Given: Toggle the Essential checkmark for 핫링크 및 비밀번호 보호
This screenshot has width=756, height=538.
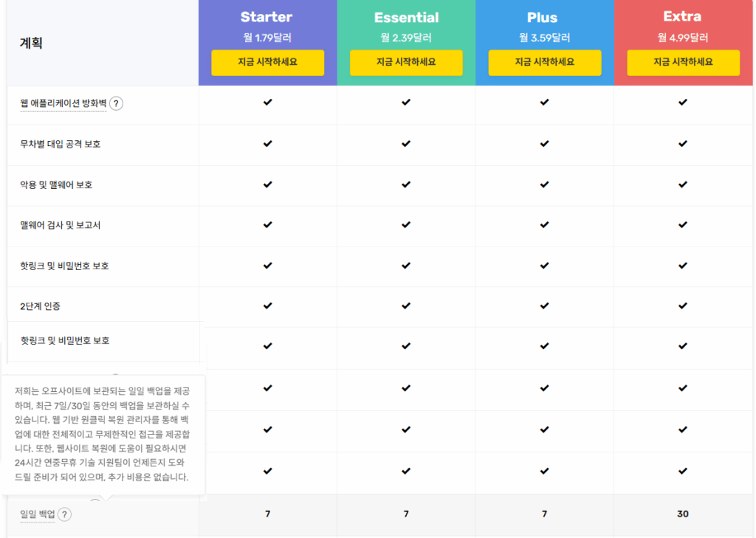Looking at the screenshot, I should (x=405, y=267).
